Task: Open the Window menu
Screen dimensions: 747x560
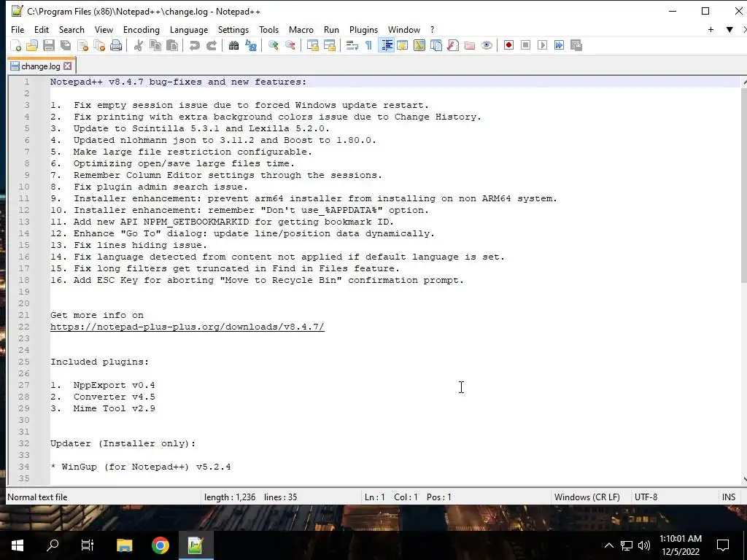Action: [x=404, y=29]
